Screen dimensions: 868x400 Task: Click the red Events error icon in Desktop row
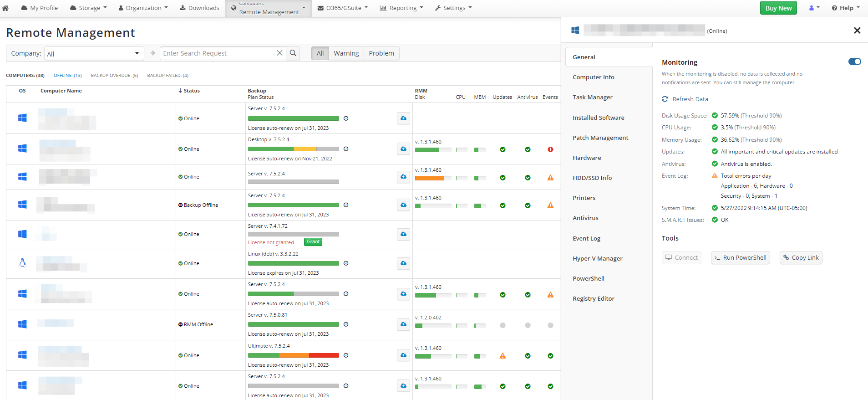tap(550, 149)
